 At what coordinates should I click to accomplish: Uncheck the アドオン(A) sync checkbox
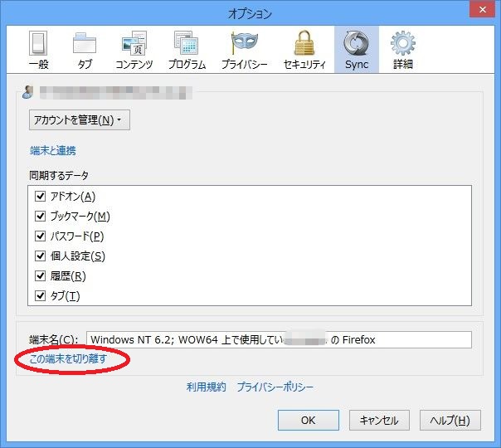(40, 197)
